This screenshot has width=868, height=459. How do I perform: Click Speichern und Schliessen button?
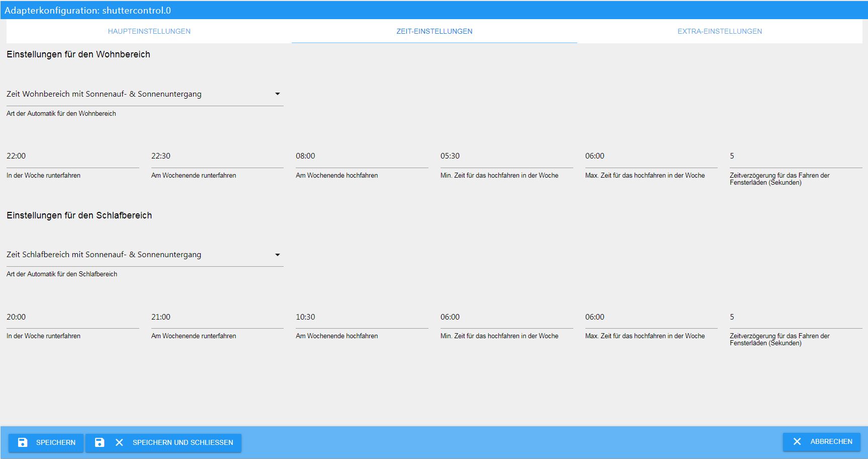click(163, 442)
